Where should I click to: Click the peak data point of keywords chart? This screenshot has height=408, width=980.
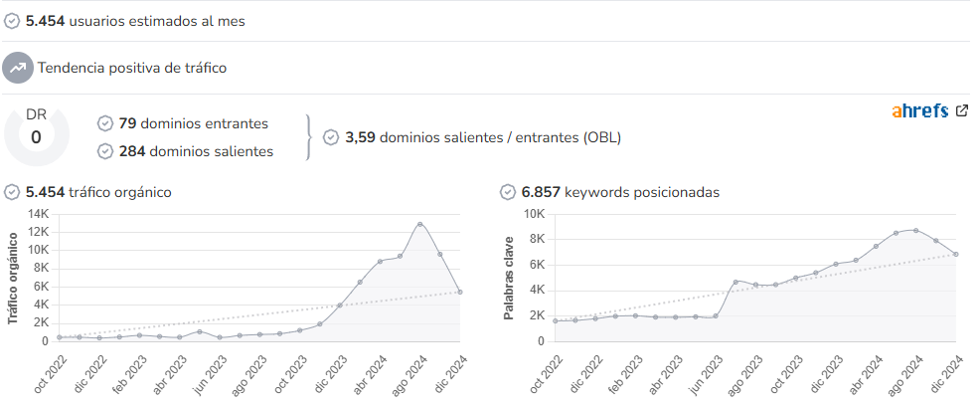pos(916,230)
